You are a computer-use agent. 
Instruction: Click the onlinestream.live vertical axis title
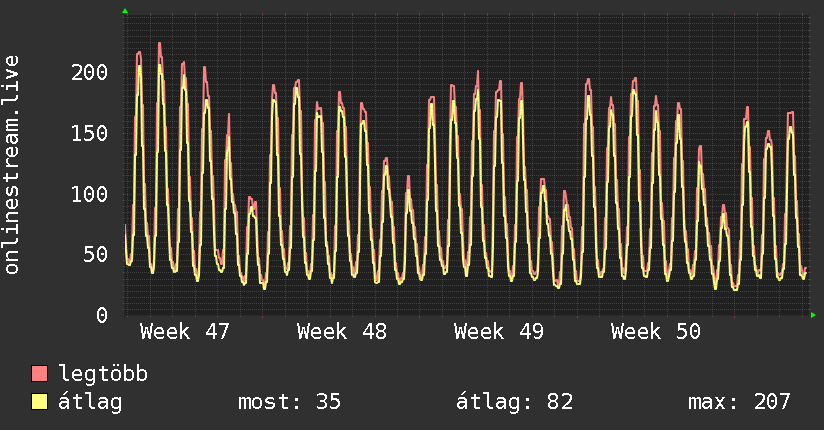click(11, 165)
